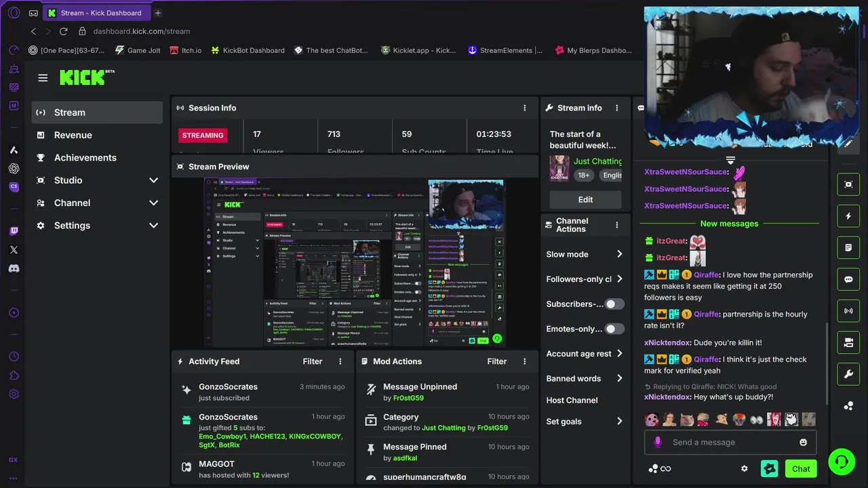The image size is (868, 488).
Task: Open Opera sidebar settings gear
Action: tap(14, 394)
